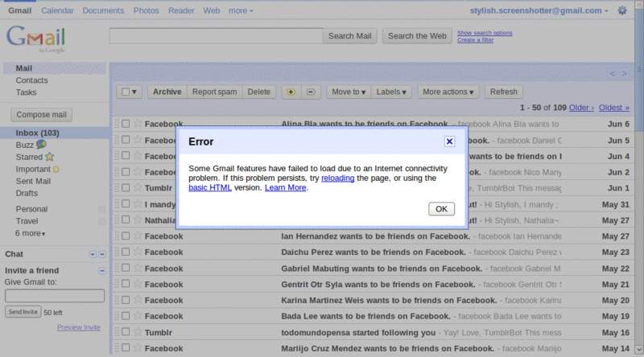
Task: Open the settings gear icon
Action: point(622,10)
